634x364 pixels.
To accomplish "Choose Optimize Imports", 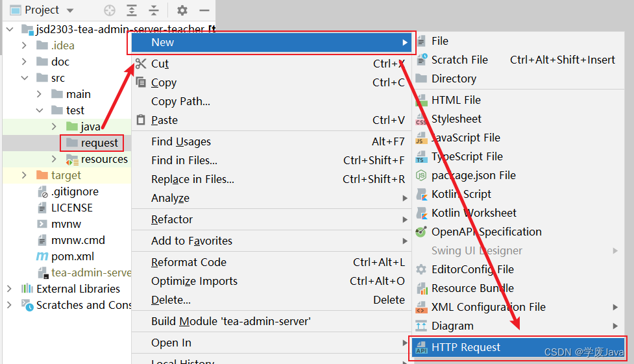I will click(271, 281).
